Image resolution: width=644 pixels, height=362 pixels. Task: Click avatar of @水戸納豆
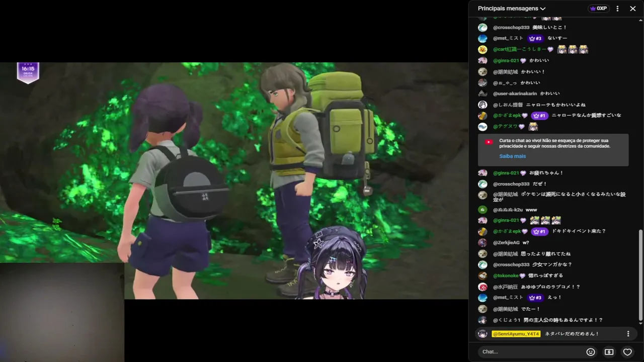(482, 287)
